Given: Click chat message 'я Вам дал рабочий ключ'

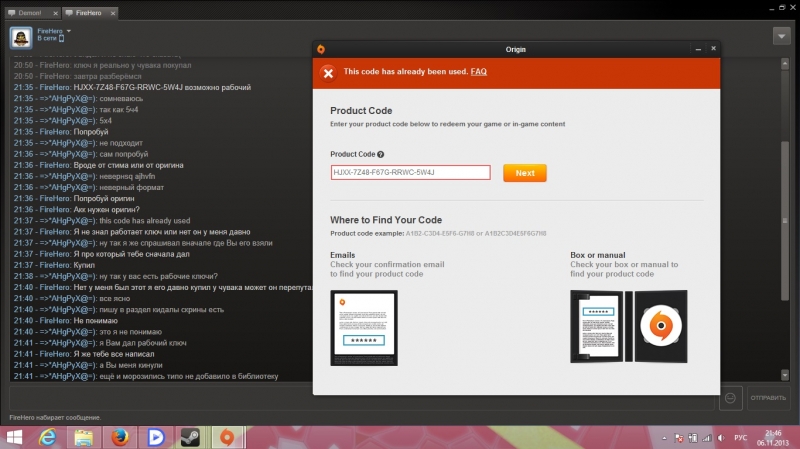Looking at the screenshot, I should [143, 343].
